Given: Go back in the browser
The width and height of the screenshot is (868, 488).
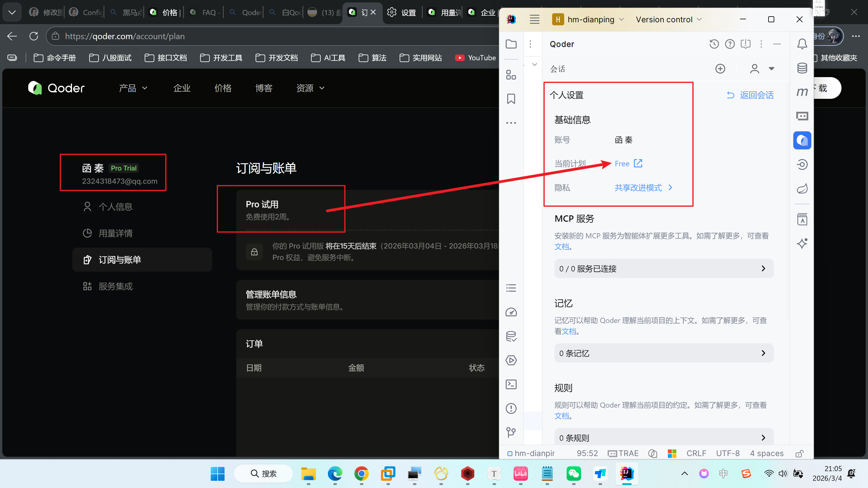Looking at the screenshot, I should (12, 36).
